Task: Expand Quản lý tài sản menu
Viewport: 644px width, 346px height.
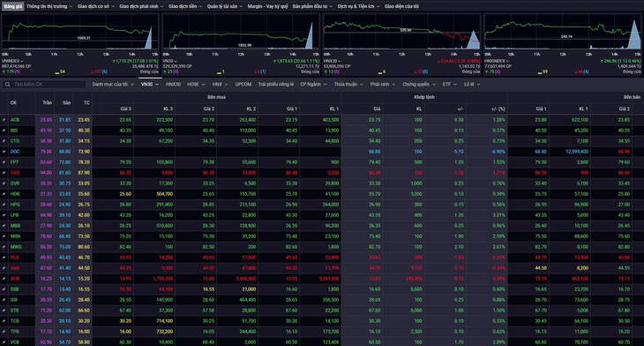Action: tap(225, 6)
